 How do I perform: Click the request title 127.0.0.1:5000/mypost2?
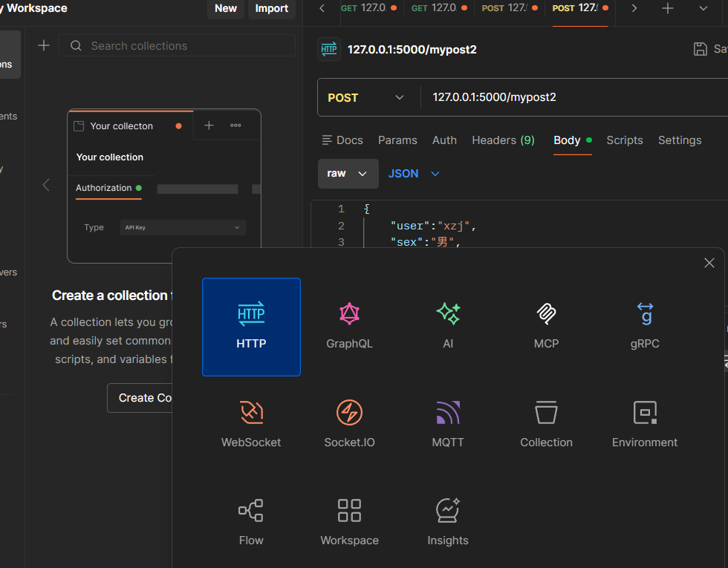[x=412, y=50]
